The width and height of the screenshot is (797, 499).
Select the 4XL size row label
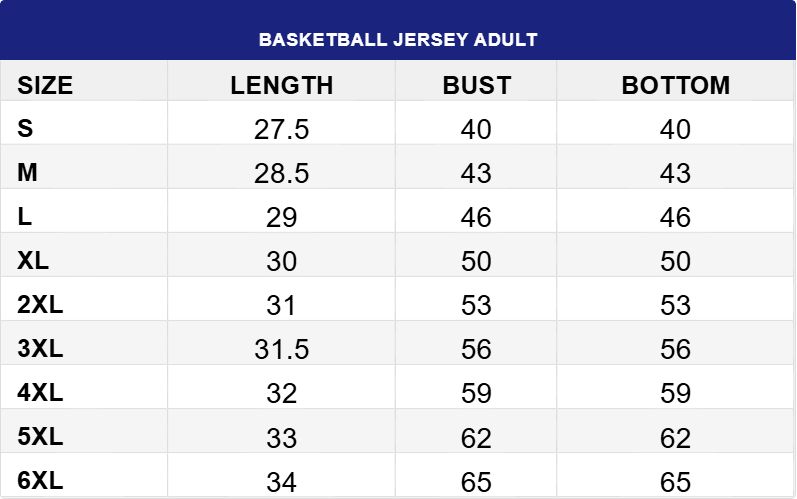(x=40, y=393)
